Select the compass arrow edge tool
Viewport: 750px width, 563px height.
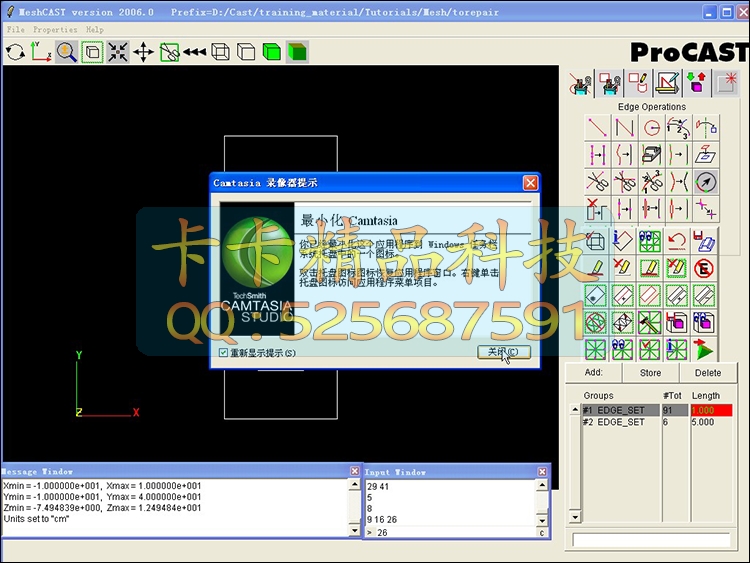[706, 182]
